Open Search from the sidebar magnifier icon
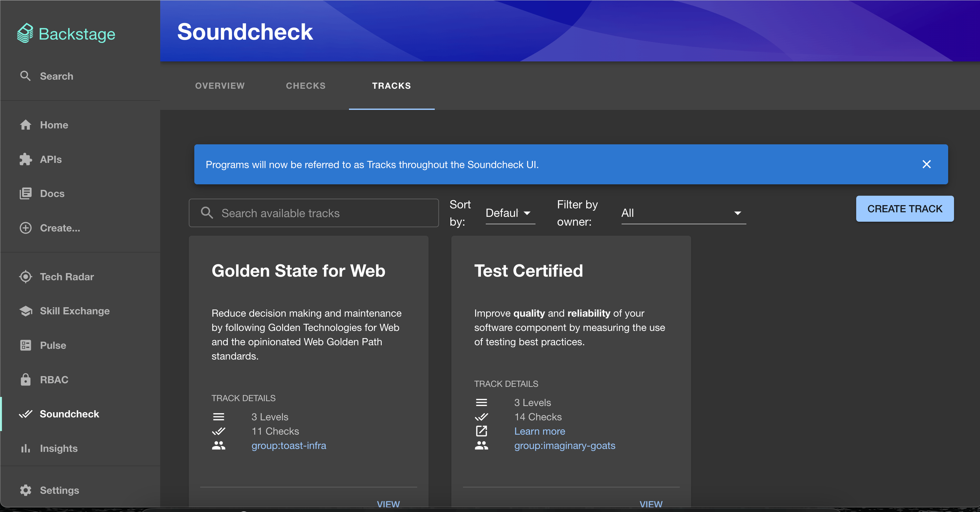This screenshot has width=980, height=512. pos(25,76)
